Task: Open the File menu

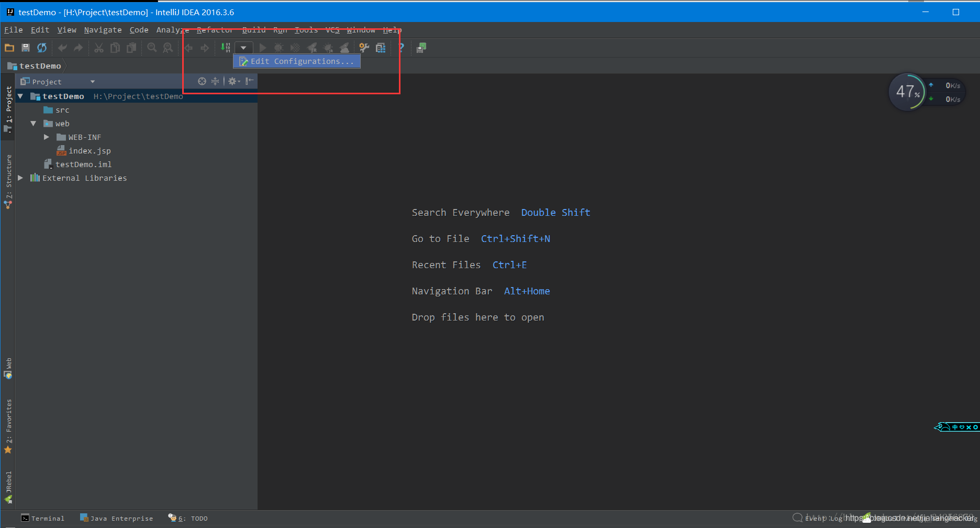Action: [x=14, y=30]
